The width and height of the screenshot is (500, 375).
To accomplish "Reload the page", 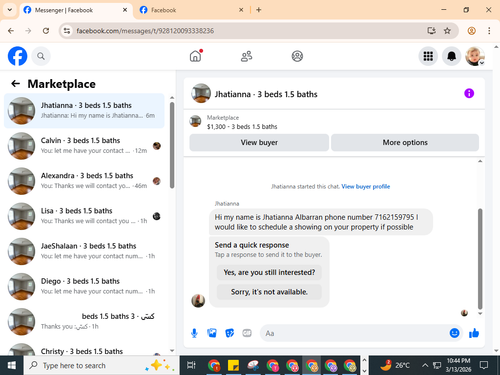I will pos(46,31).
